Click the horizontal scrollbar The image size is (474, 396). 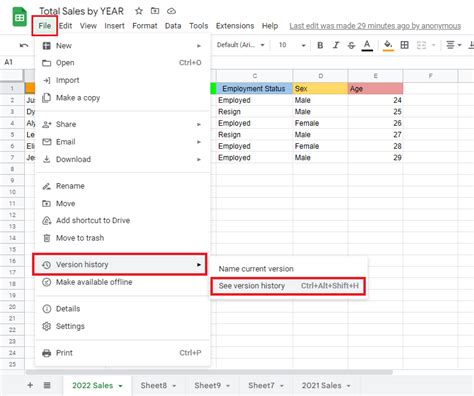(209, 372)
